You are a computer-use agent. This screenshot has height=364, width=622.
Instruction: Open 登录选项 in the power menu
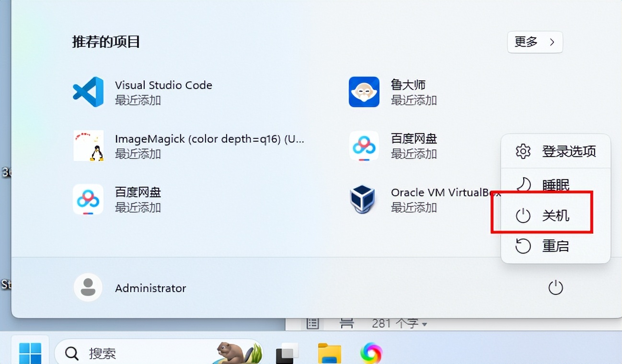click(556, 152)
